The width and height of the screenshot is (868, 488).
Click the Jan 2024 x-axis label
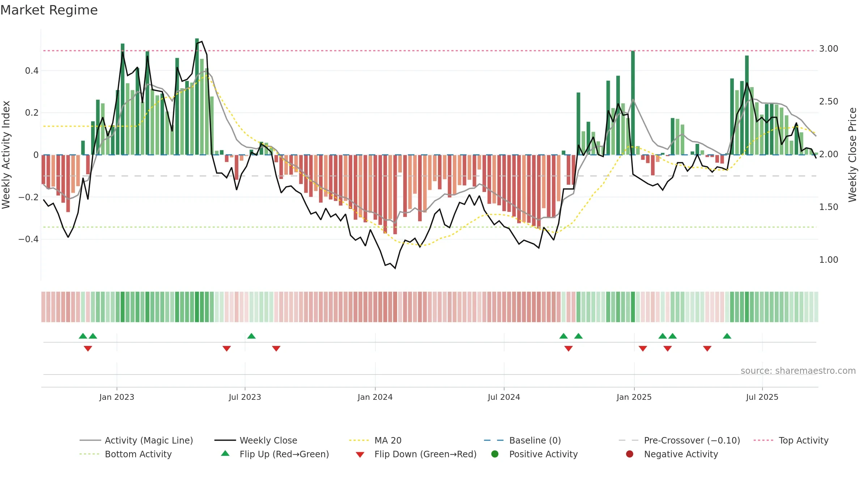coord(375,397)
